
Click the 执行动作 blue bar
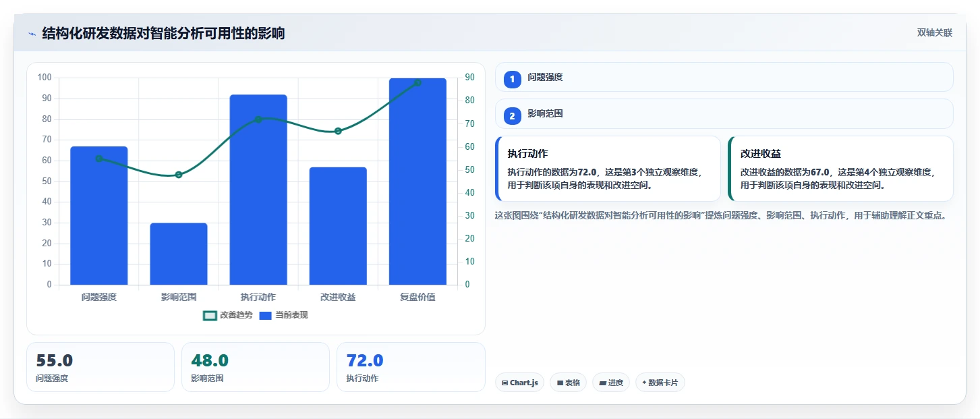coord(258,190)
